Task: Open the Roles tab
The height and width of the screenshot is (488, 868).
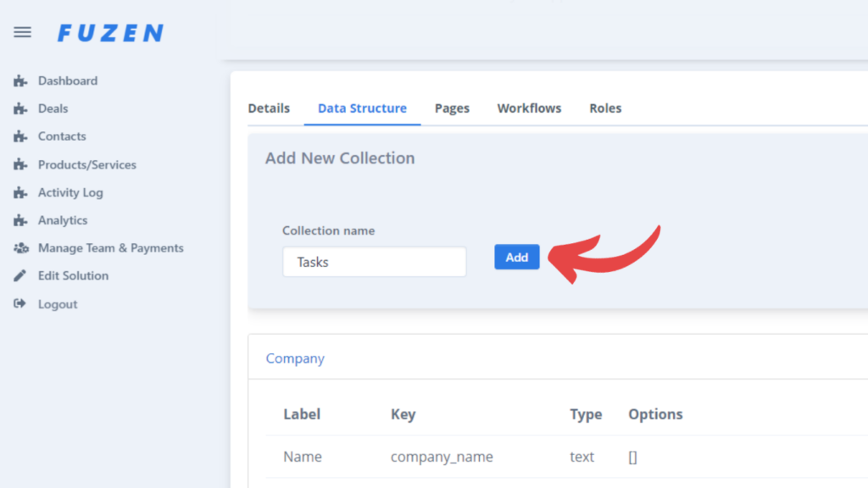Action: [x=605, y=108]
